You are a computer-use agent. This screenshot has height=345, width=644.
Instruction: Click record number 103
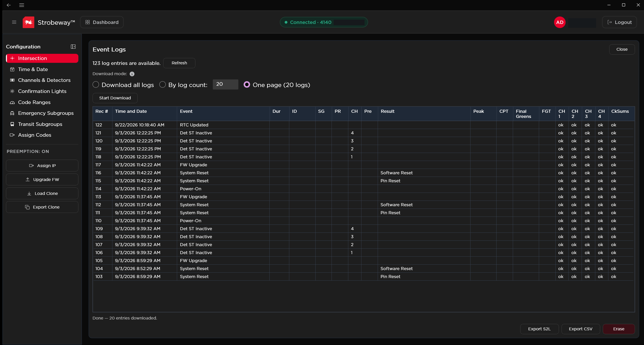click(x=99, y=277)
